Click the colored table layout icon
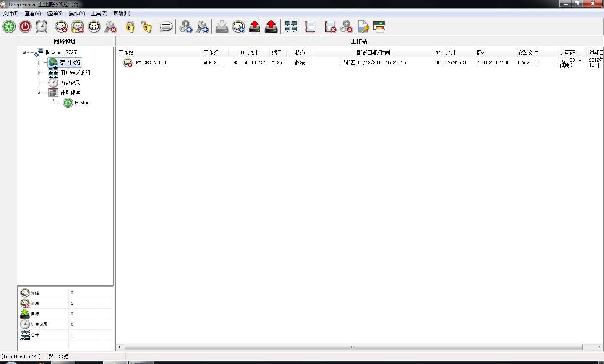This screenshot has width=604, height=364. 379,26
